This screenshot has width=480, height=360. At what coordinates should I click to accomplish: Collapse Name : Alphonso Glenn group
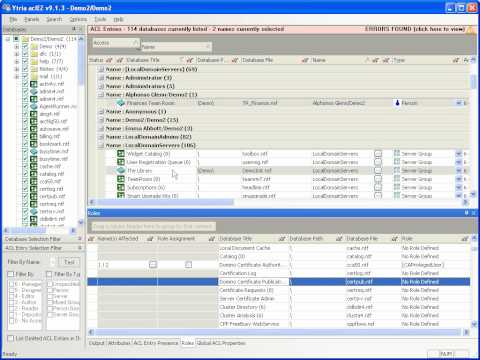[101, 95]
